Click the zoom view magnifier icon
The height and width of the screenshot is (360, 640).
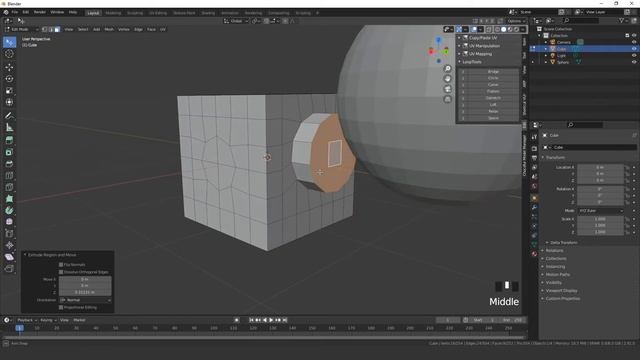pyautogui.click(x=447, y=69)
